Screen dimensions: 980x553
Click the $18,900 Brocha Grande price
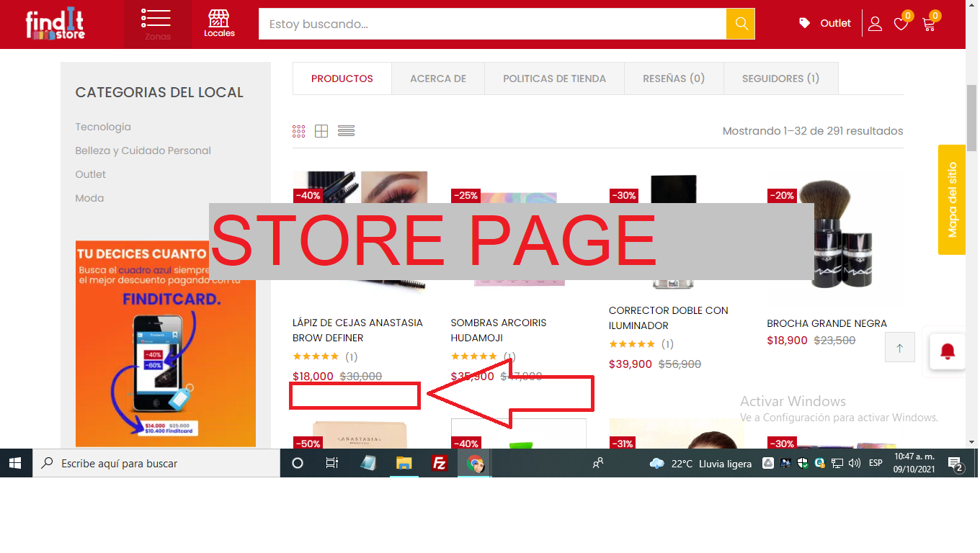[x=787, y=341]
